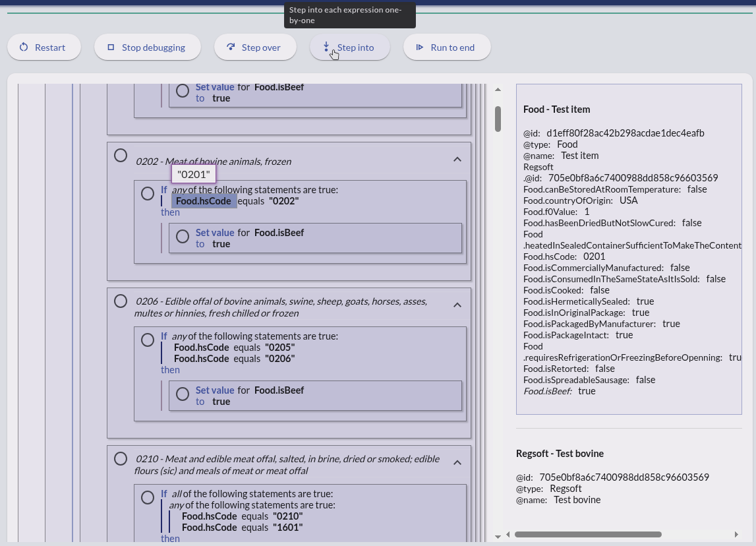Click the Step over arrow icon
The image size is (756, 546).
coord(231,47)
